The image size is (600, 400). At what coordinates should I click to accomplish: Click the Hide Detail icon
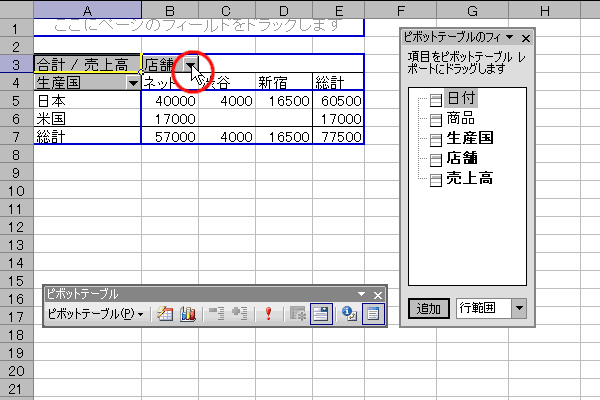point(217,314)
